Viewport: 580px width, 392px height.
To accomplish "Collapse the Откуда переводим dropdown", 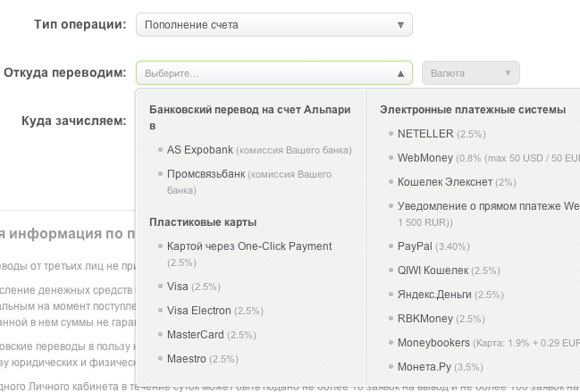I will (274, 73).
